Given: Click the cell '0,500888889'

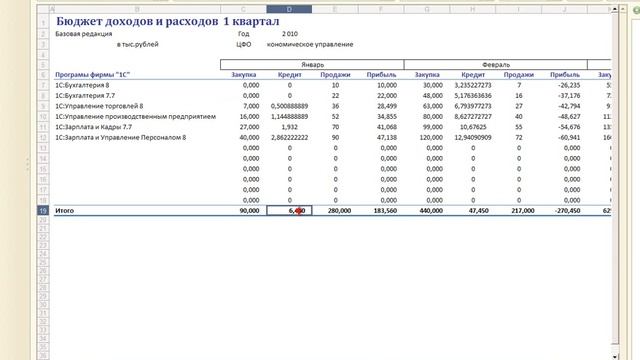Looking at the screenshot, I should [x=289, y=106].
